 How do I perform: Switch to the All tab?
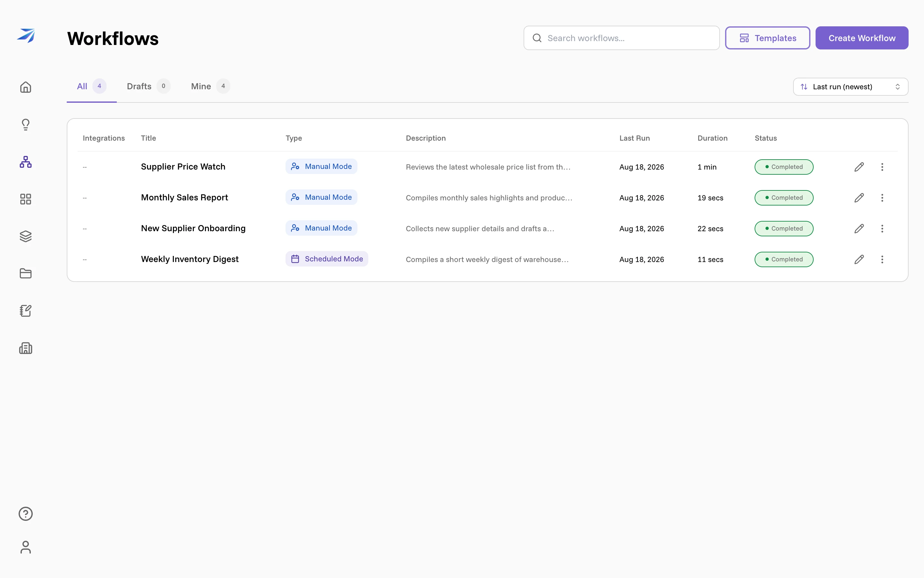pos(91,86)
